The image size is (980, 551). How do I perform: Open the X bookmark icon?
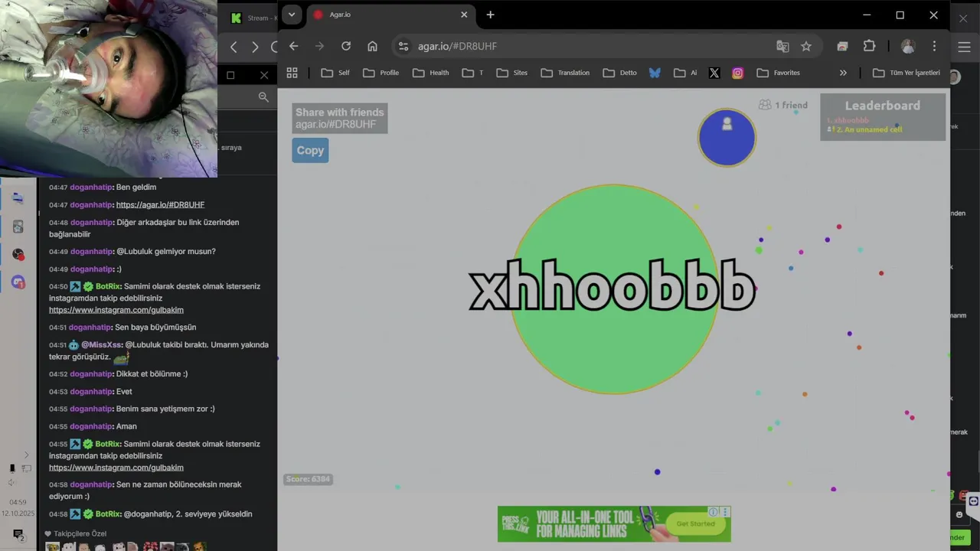click(714, 73)
